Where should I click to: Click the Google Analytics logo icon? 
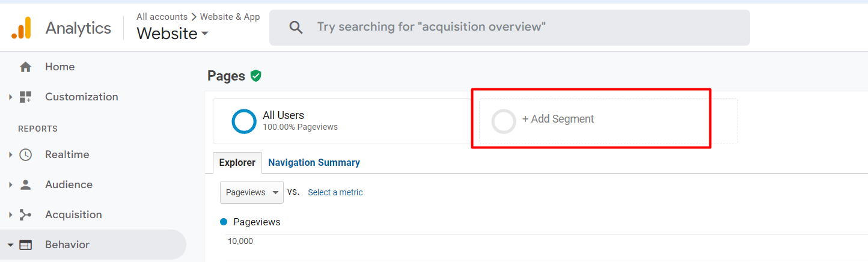[22, 28]
